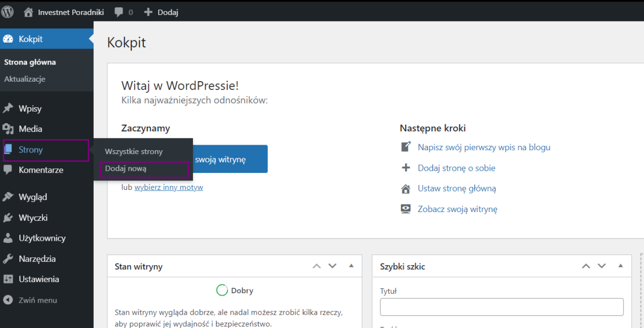Choose Wszystkie strony from the flyout menu
Image resolution: width=644 pixels, height=328 pixels.
coord(133,151)
